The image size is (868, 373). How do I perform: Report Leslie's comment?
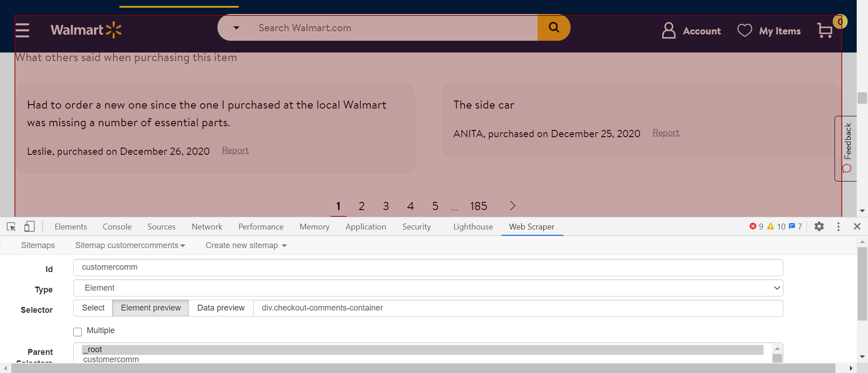[x=235, y=150]
